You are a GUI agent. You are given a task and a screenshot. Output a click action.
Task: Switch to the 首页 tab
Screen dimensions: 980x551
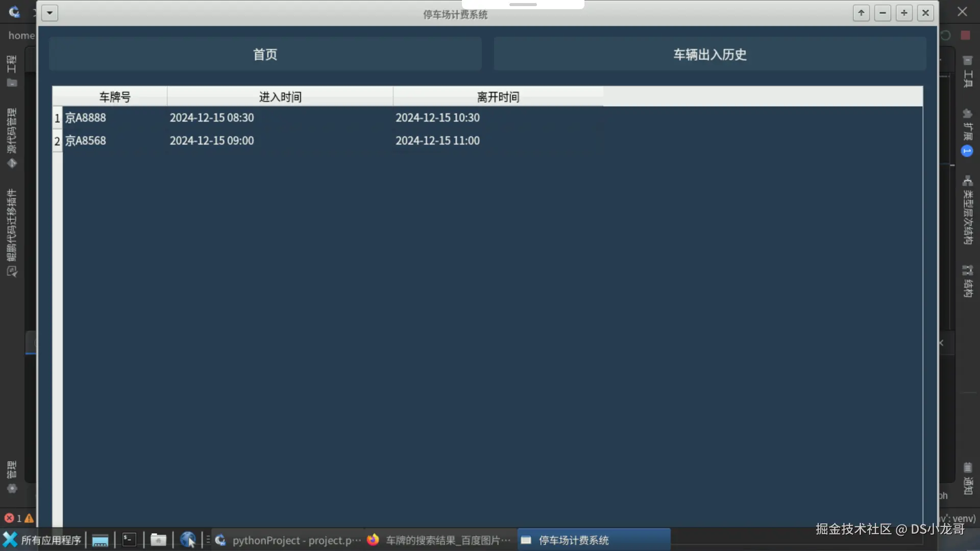pos(265,54)
